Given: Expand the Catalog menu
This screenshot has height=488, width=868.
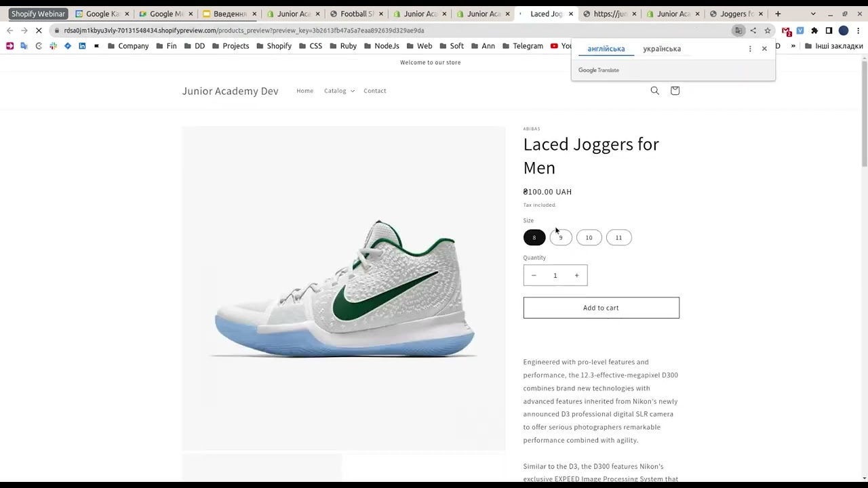Looking at the screenshot, I should pos(339,91).
